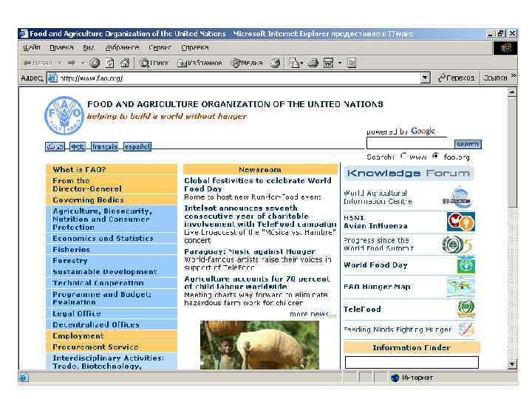Open the Forward button history dropdown arrow
The height and width of the screenshot is (399, 532).
click(x=83, y=63)
